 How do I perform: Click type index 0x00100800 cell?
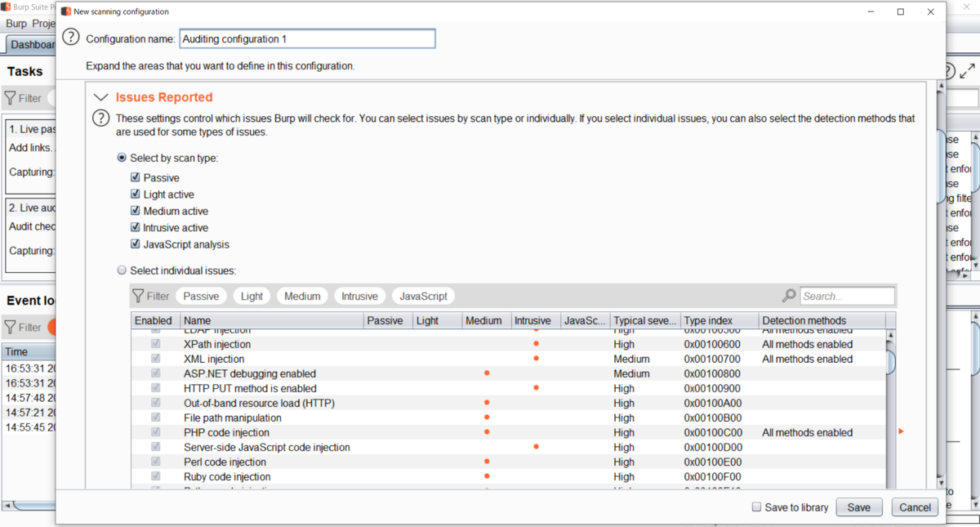(x=712, y=374)
